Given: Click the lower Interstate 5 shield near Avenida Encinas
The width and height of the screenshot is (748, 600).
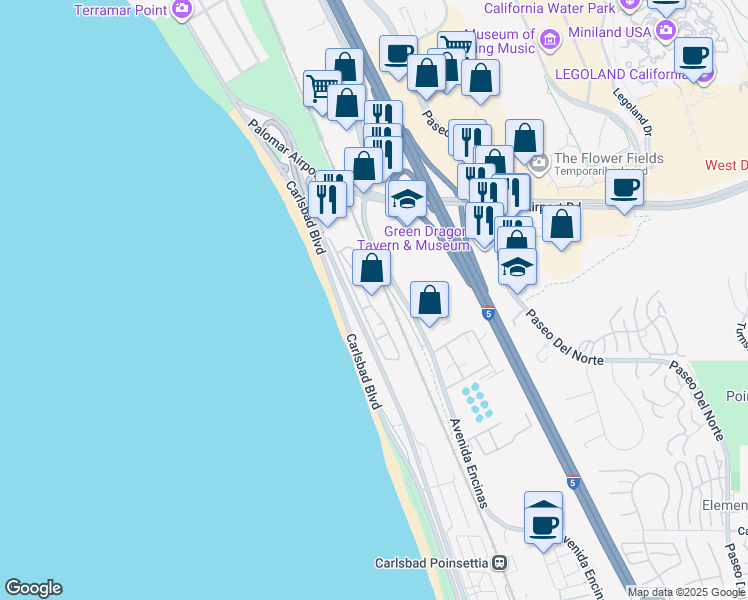Looking at the screenshot, I should (573, 482).
